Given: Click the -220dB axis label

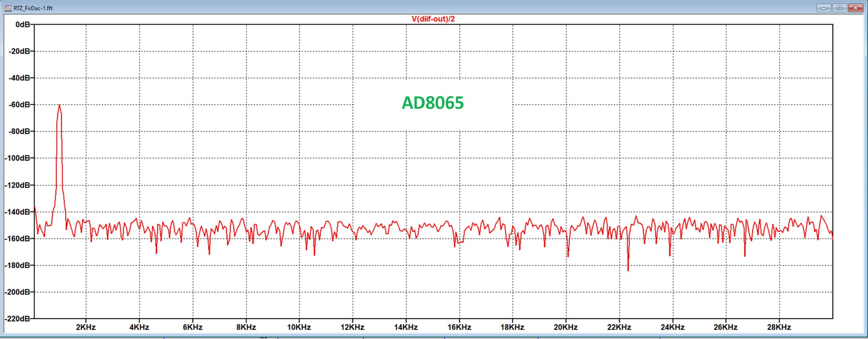Looking at the screenshot, I should click(x=17, y=319).
